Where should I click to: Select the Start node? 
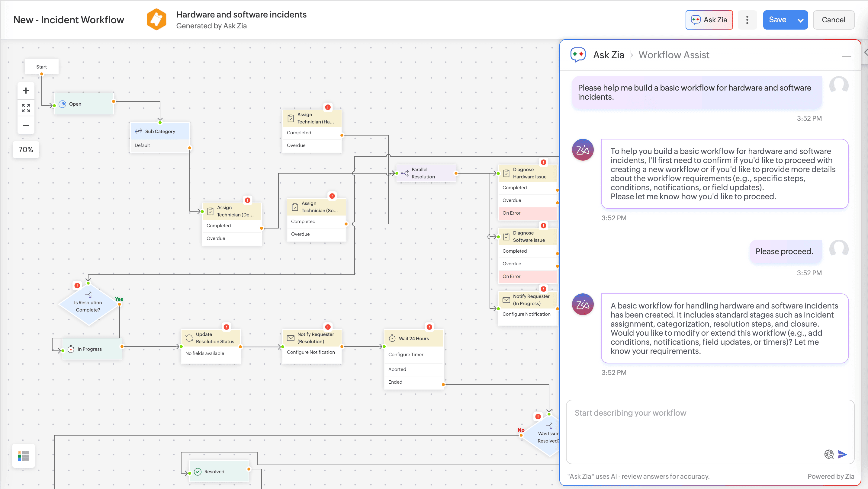coord(41,67)
